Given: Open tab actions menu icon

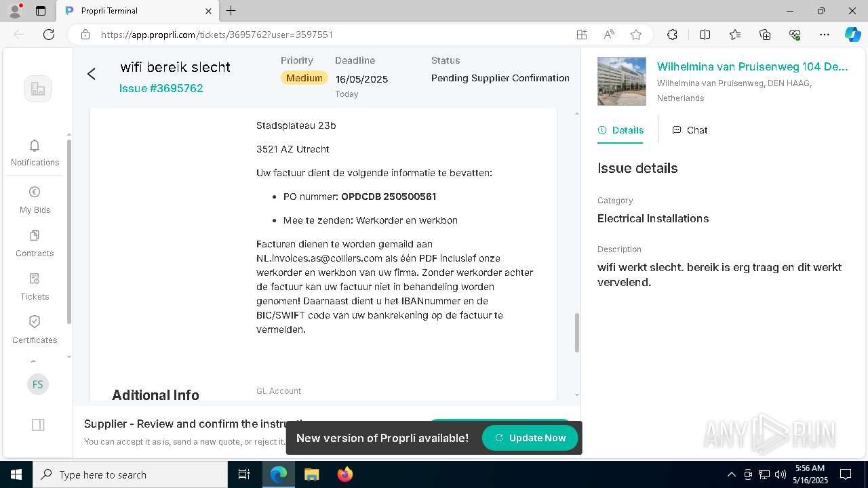Looking at the screenshot, I should (x=41, y=11).
